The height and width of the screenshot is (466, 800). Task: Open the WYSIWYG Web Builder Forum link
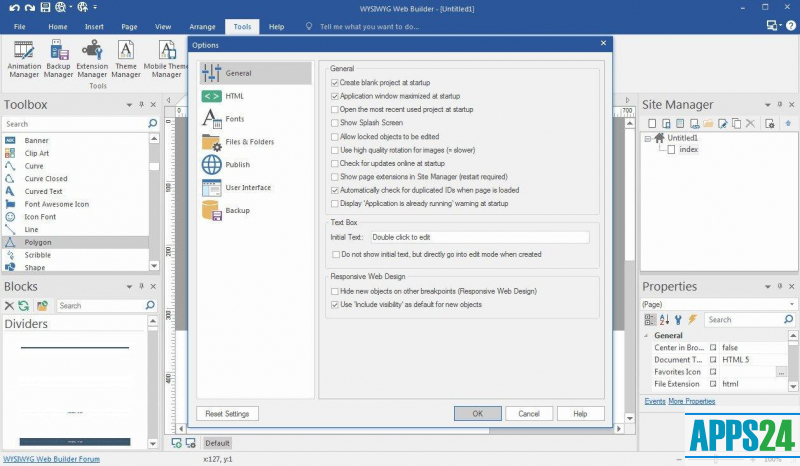pyautogui.click(x=51, y=459)
